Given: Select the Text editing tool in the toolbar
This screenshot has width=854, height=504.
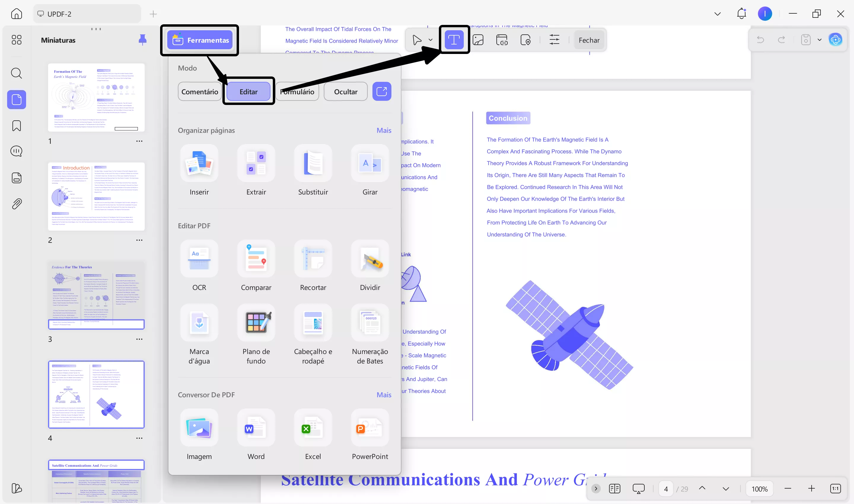Looking at the screenshot, I should 454,40.
